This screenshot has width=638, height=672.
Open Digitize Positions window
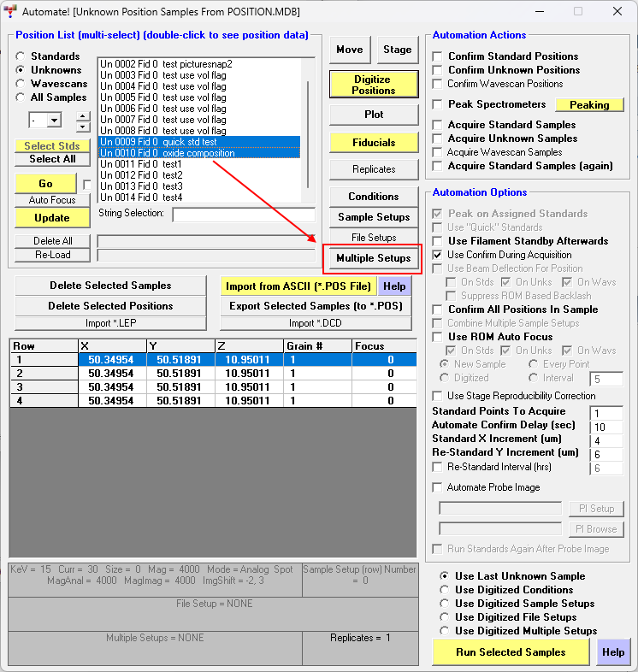[373, 85]
